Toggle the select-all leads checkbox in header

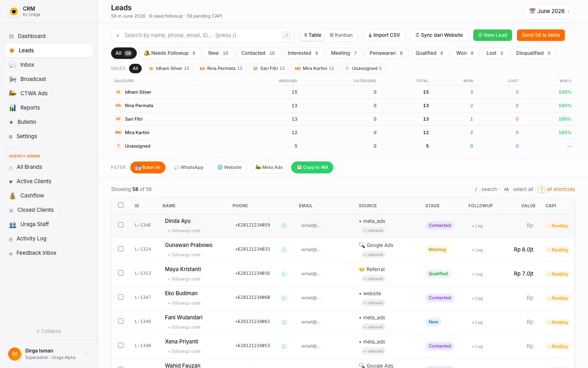pos(120,205)
